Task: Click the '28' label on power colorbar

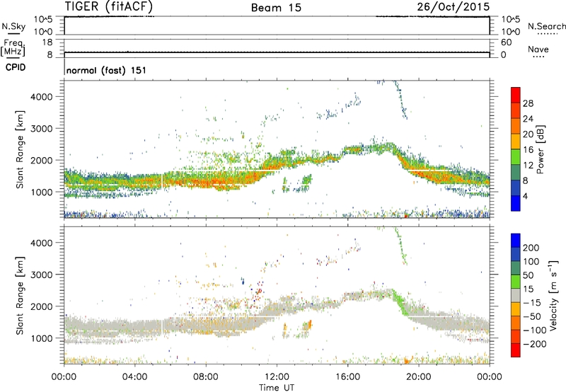Action: click(528, 103)
